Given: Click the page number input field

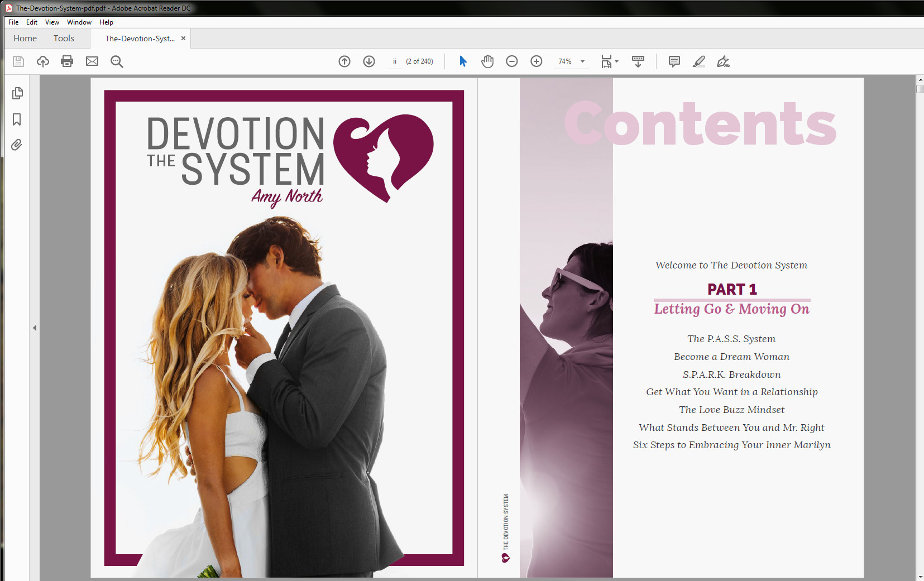Looking at the screenshot, I should [396, 61].
